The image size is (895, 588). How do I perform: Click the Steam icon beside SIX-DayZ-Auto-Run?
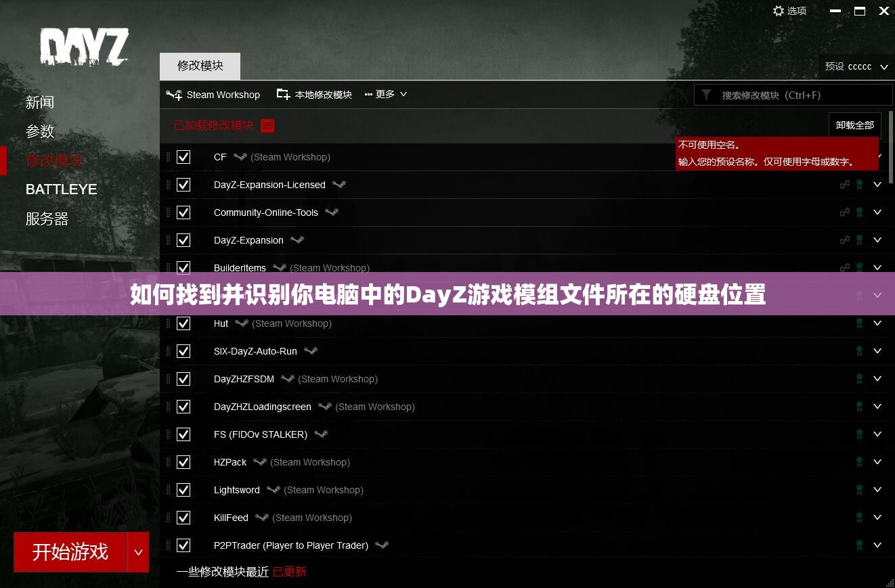[x=310, y=351]
